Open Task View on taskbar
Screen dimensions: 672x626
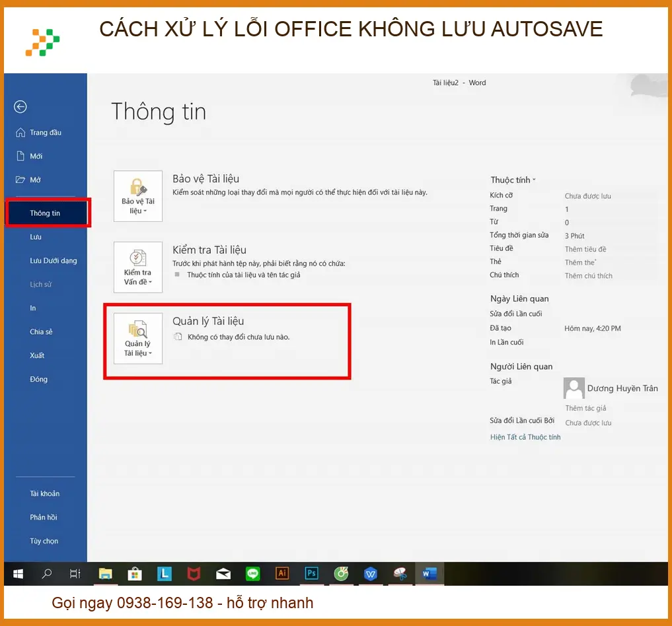75,574
